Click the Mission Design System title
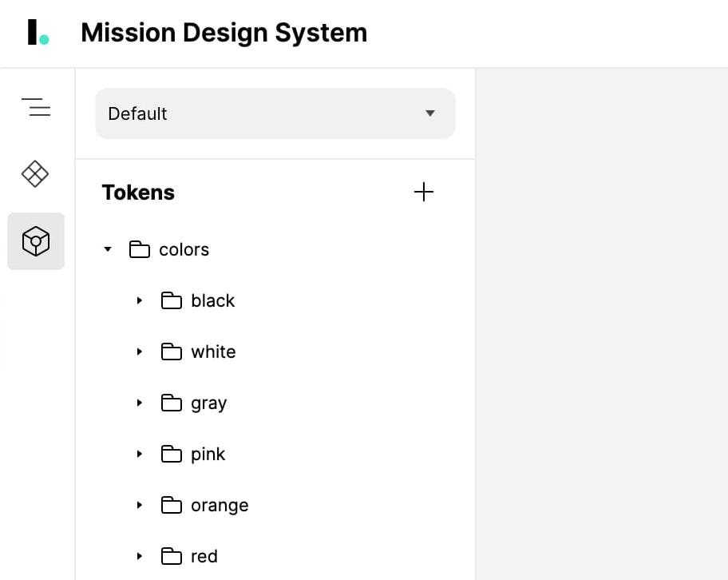Image resolution: width=728 pixels, height=580 pixels. pyautogui.click(x=224, y=33)
